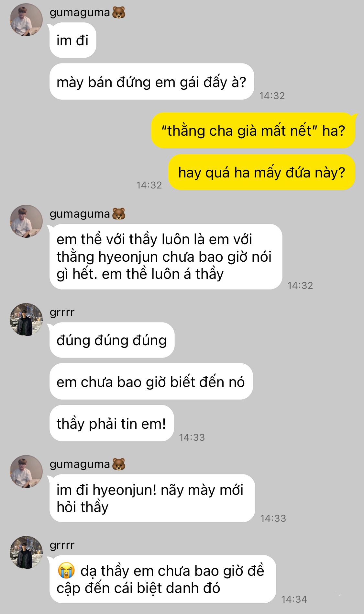Image resolution: width=364 pixels, height=614 pixels.
Task: Tap the bear emoji by 'im đi hyeonjun' sender
Action: click(119, 464)
